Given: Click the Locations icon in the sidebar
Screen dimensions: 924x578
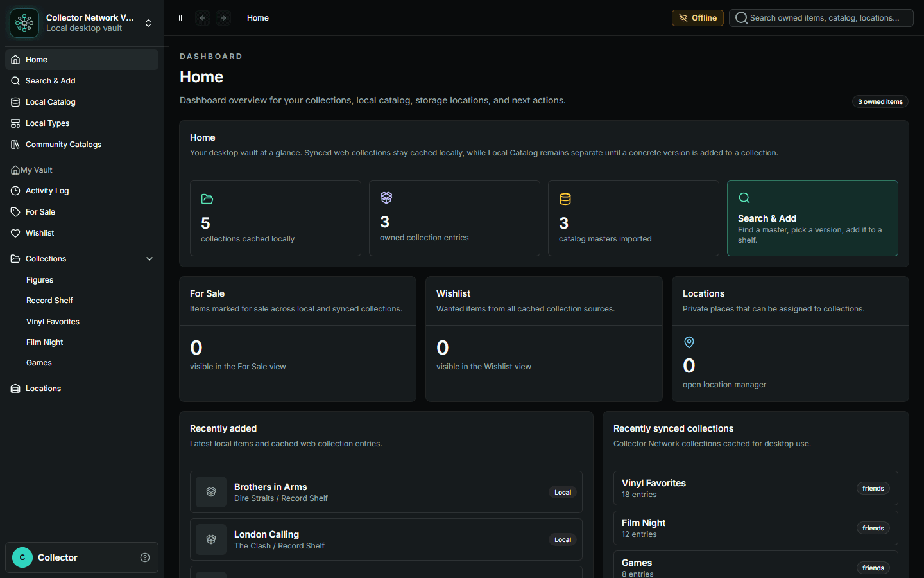Looking at the screenshot, I should tap(15, 389).
